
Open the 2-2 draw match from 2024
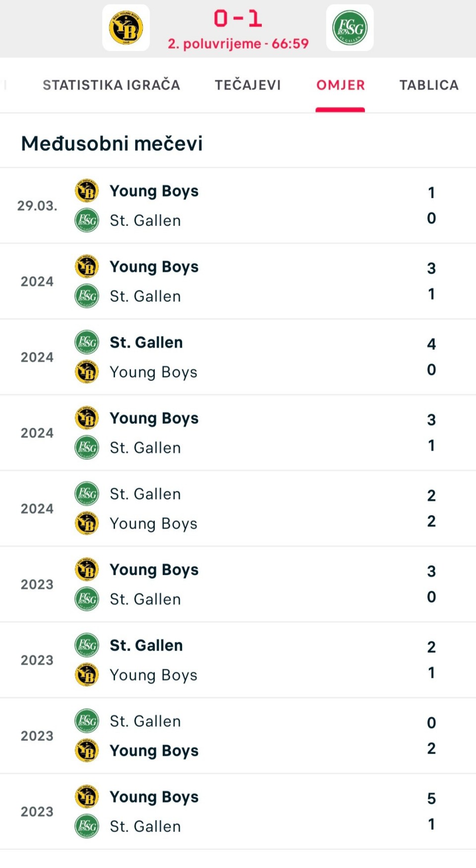coord(238,509)
